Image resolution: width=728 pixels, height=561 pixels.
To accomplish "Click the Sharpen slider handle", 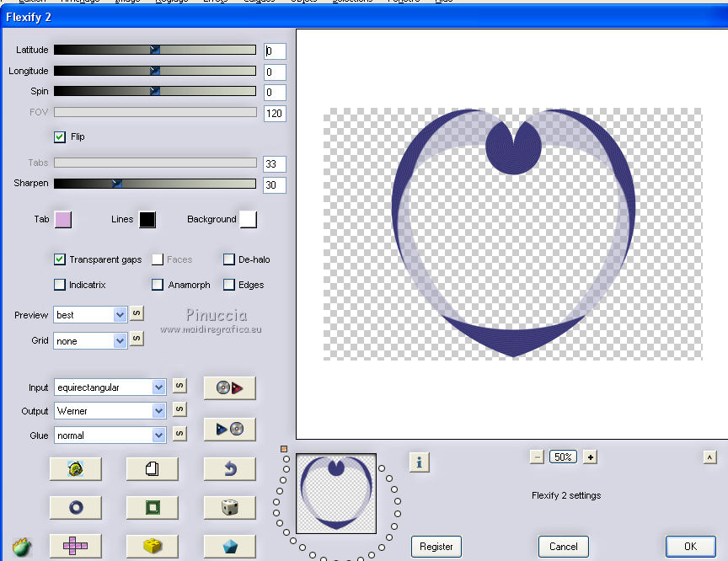I will click(117, 184).
